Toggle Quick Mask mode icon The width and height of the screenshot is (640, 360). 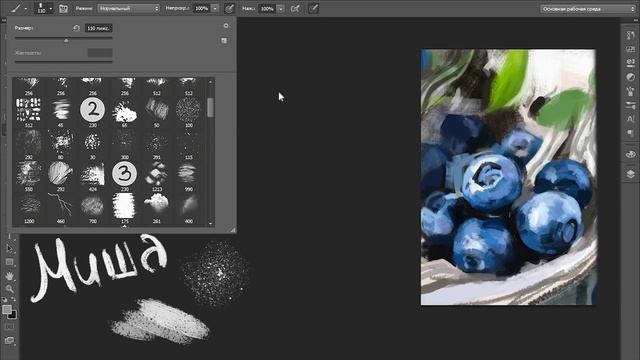[x=9, y=327]
